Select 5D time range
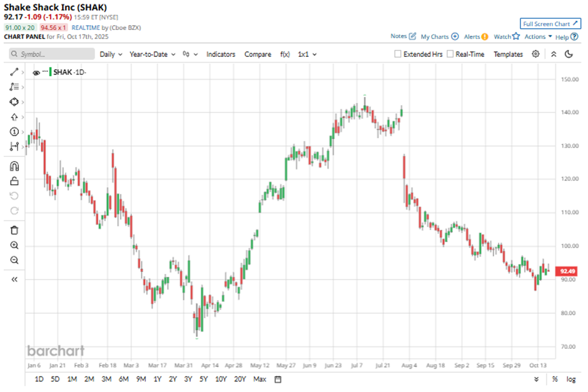Image resolution: width=588 pixels, height=392 pixels. pyautogui.click(x=55, y=379)
